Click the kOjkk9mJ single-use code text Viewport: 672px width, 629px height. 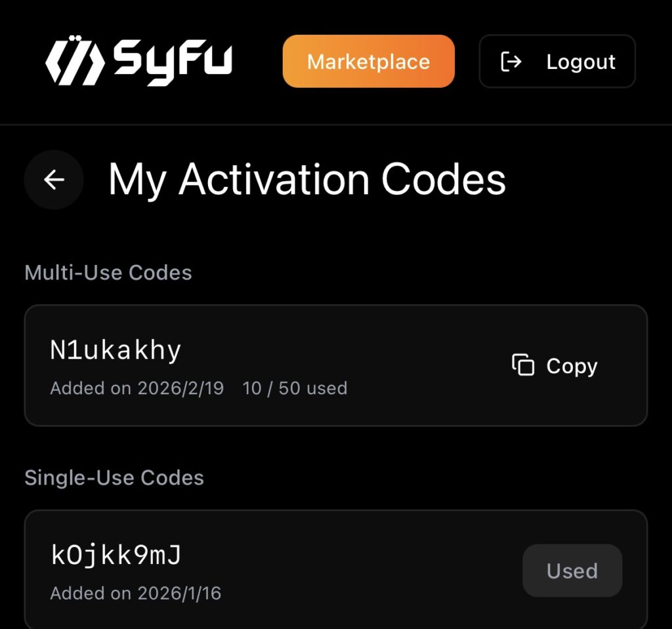116,556
